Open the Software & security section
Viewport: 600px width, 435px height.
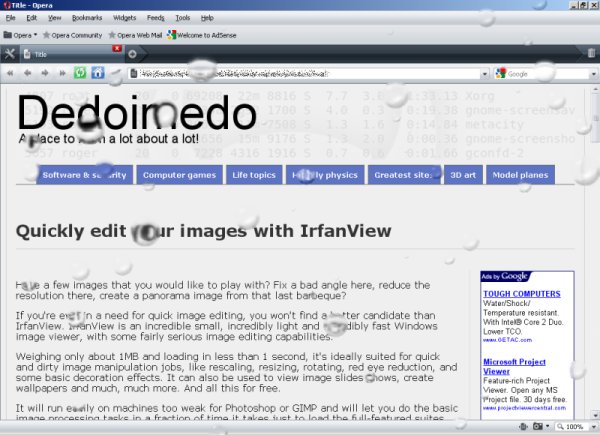pos(85,175)
